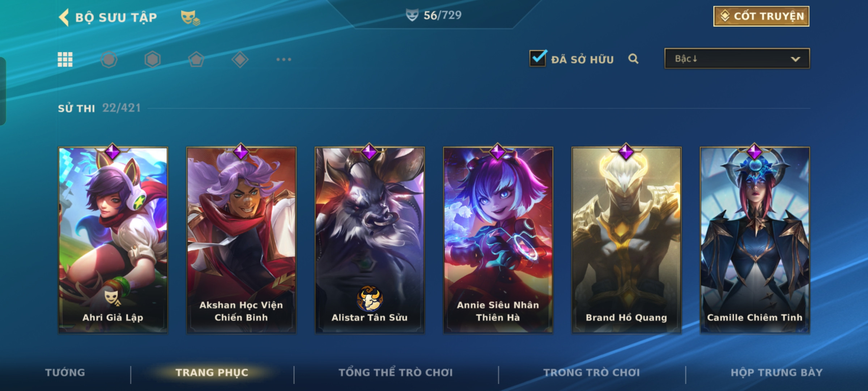The height and width of the screenshot is (391, 868).
Task: Click the magnifying glass search icon
Action: click(633, 59)
